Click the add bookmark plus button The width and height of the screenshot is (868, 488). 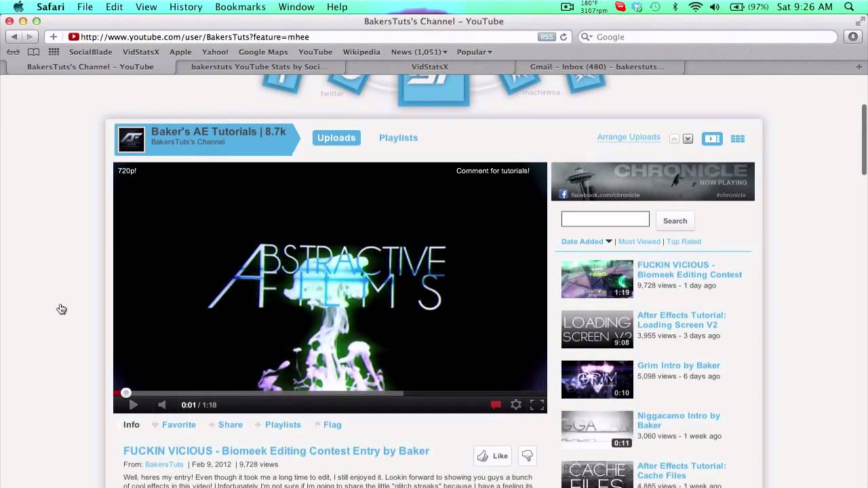[x=54, y=37]
